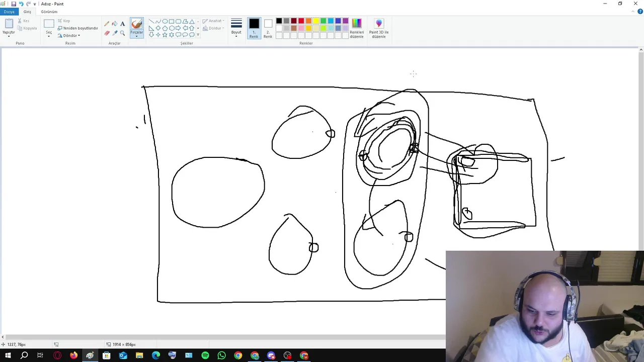Select the Fill with color bucket tool

(x=115, y=24)
